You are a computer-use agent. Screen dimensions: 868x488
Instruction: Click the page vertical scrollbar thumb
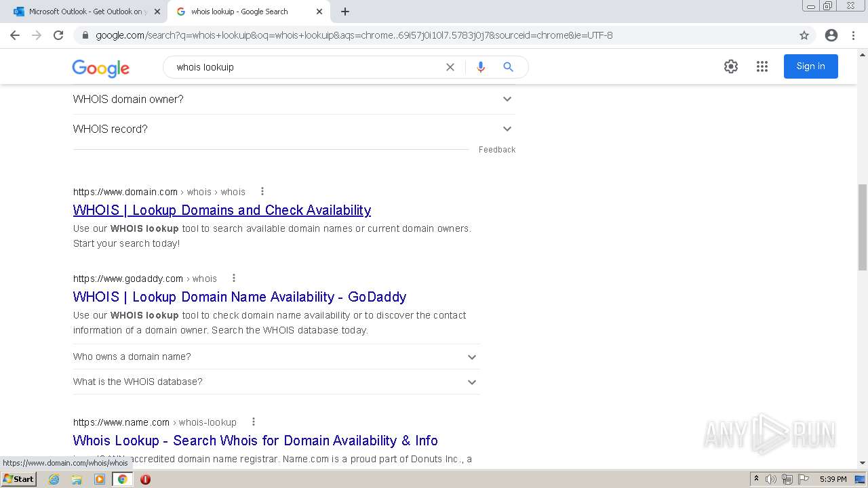click(863, 227)
